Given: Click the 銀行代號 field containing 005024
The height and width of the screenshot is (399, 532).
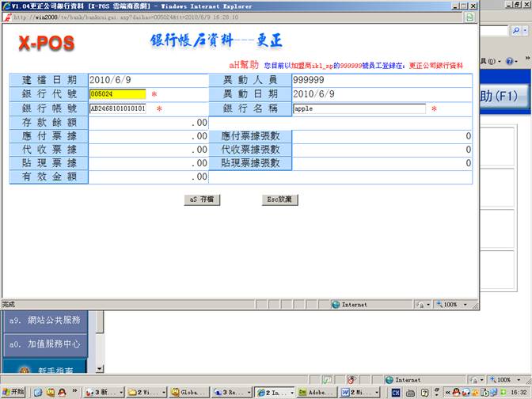Looking at the screenshot, I should click(x=117, y=94).
